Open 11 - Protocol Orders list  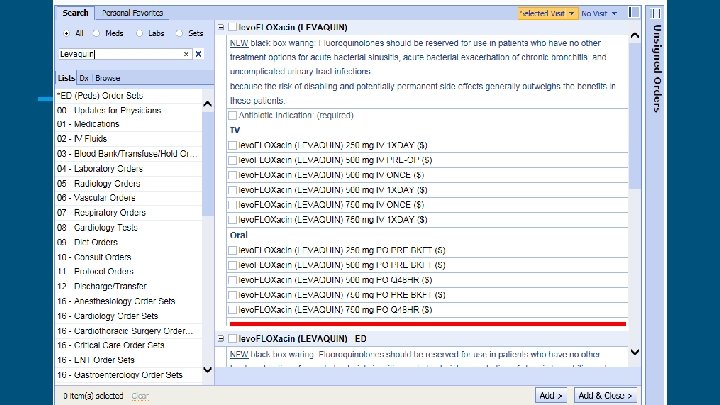(x=129, y=271)
